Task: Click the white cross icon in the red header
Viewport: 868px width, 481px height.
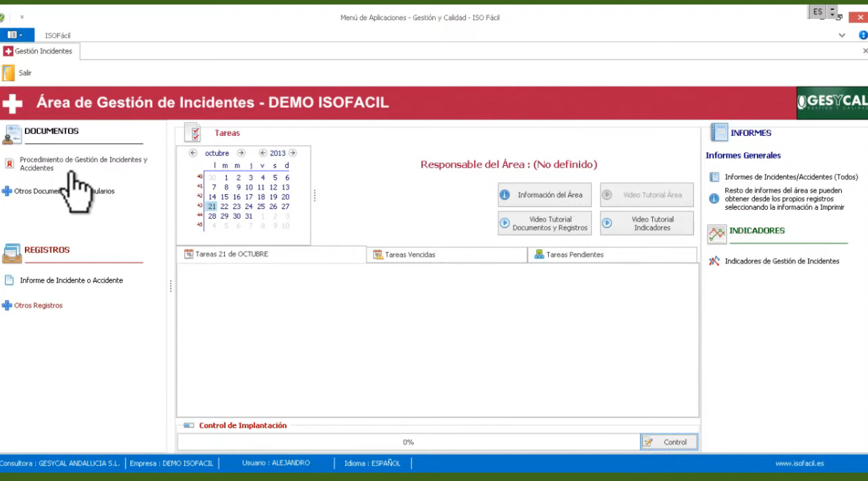Action: (x=12, y=103)
